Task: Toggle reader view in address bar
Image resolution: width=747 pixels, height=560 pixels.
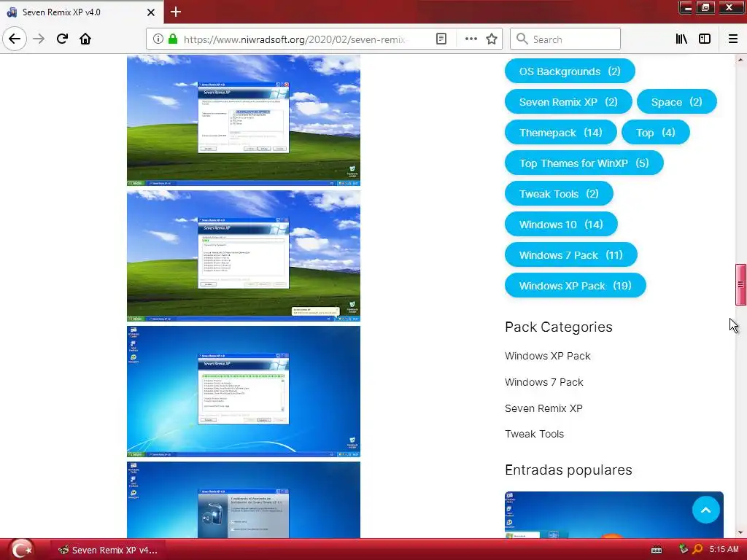Action: (x=441, y=39)
